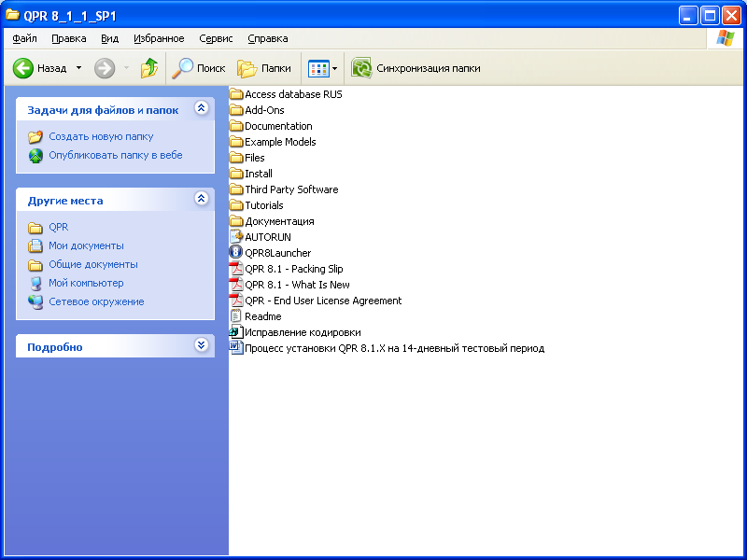Select the AUTORUN file icon
Viewport: 747px width, 560px height.
(x=236, y=236)
